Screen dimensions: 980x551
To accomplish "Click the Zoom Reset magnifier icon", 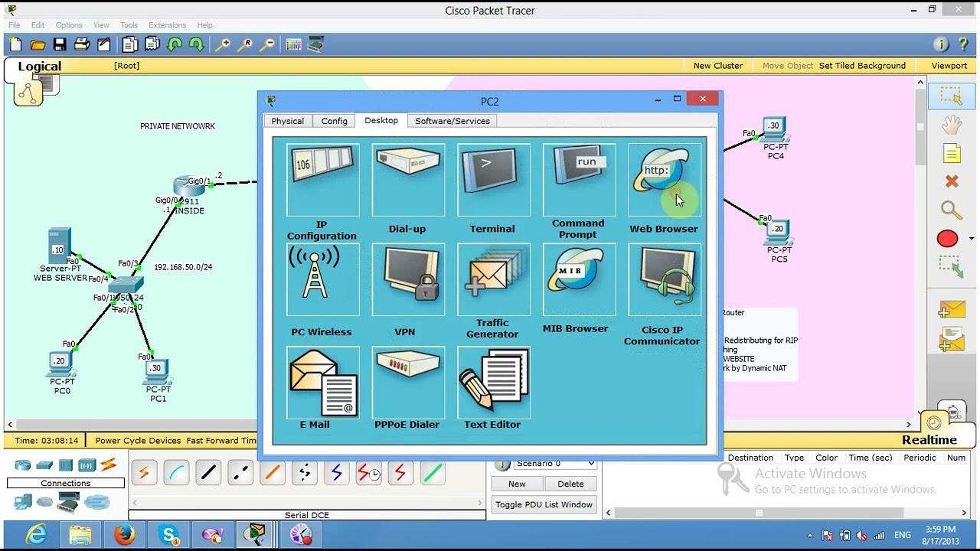I will (245, 44).
